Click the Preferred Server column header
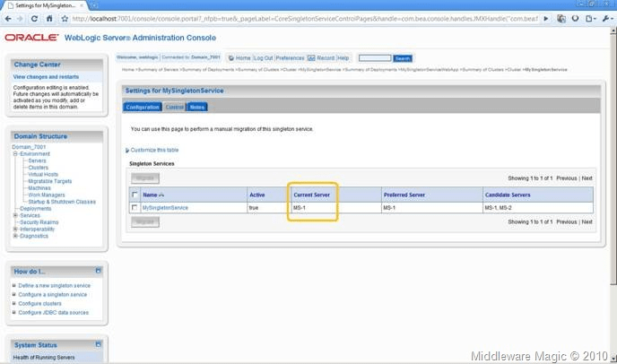This screenshot has height=364, width=617. pyautogui.click(x=404, y=195)
